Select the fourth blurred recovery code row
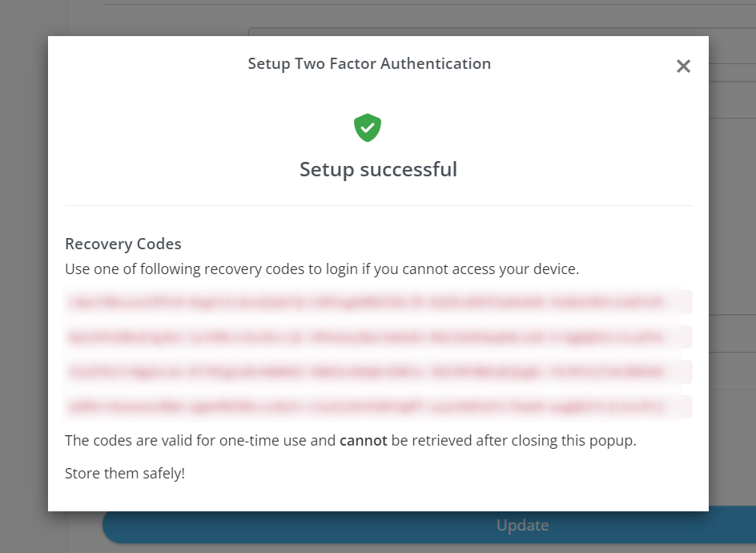Image resolution: width=756 pixels, height=553 pixels. pyautogui.click(x=379, y=407)
